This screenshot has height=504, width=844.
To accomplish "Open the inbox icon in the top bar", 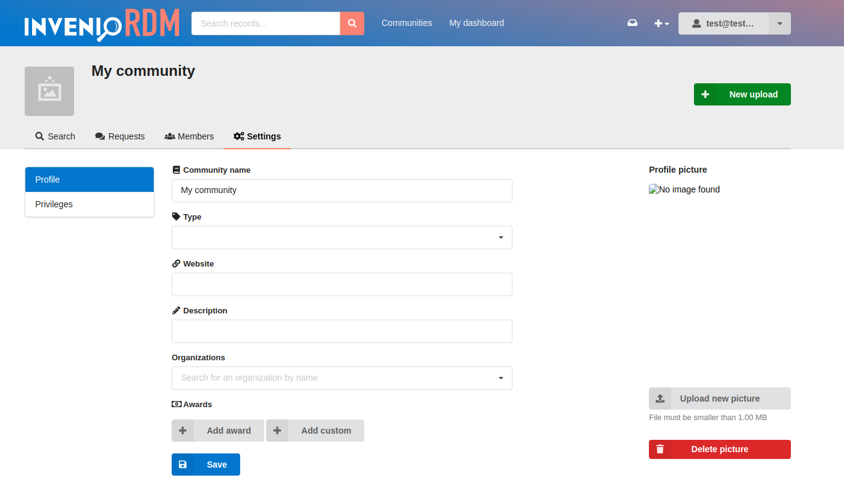I will pyautogui.click(x=632, y=23).
